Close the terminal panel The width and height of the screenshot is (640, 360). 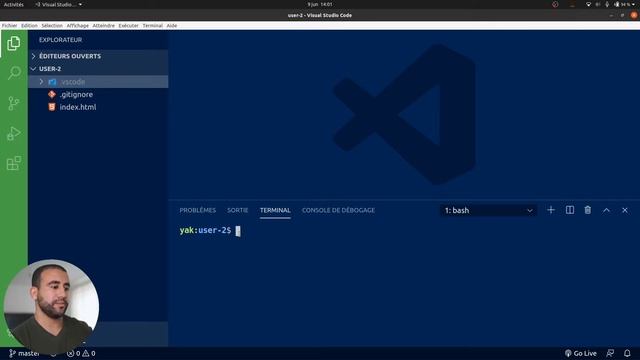[624, 210]
